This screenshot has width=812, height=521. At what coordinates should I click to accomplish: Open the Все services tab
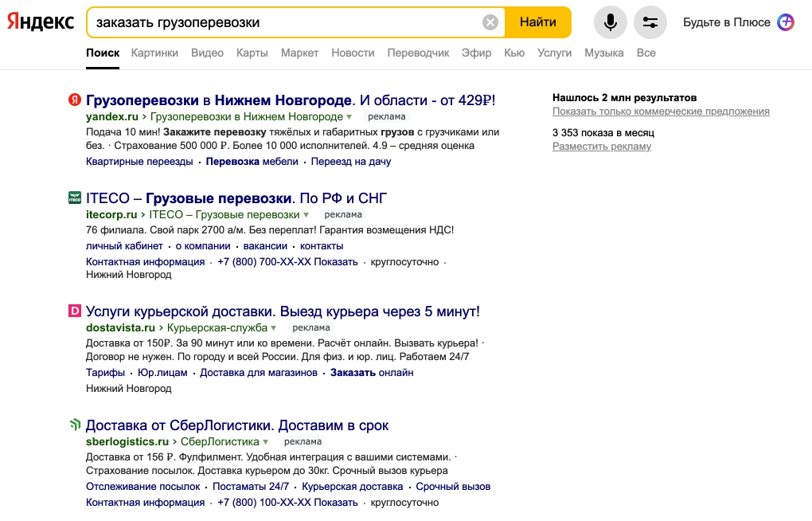[x=646, y=53]
